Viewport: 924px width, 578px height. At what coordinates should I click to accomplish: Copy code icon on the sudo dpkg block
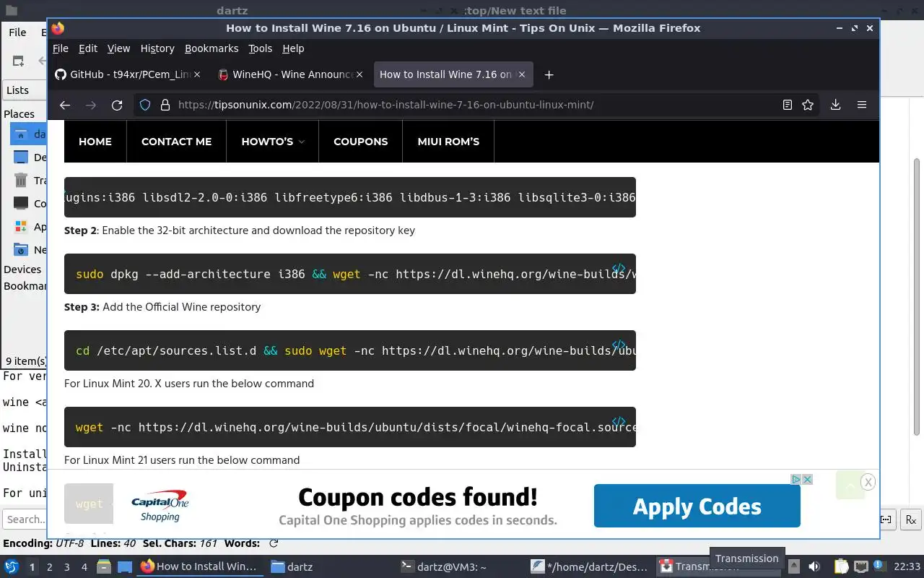(619, 269)
